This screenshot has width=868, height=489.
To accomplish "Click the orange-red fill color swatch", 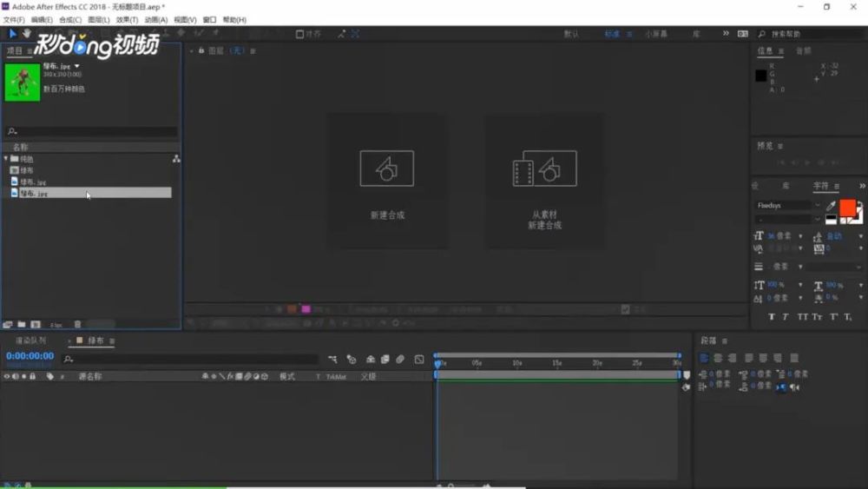I will [x=847, y=208].
